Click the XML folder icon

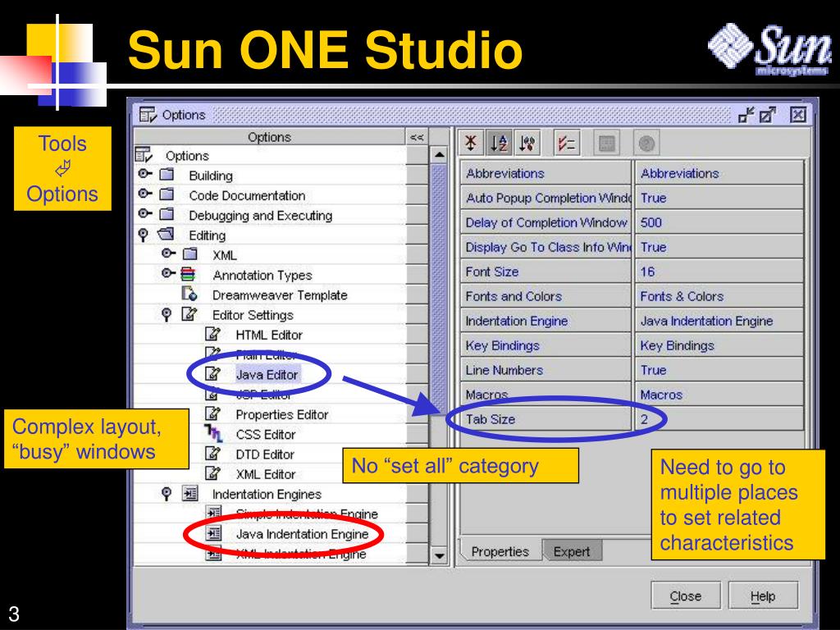[x=190, y=254]
